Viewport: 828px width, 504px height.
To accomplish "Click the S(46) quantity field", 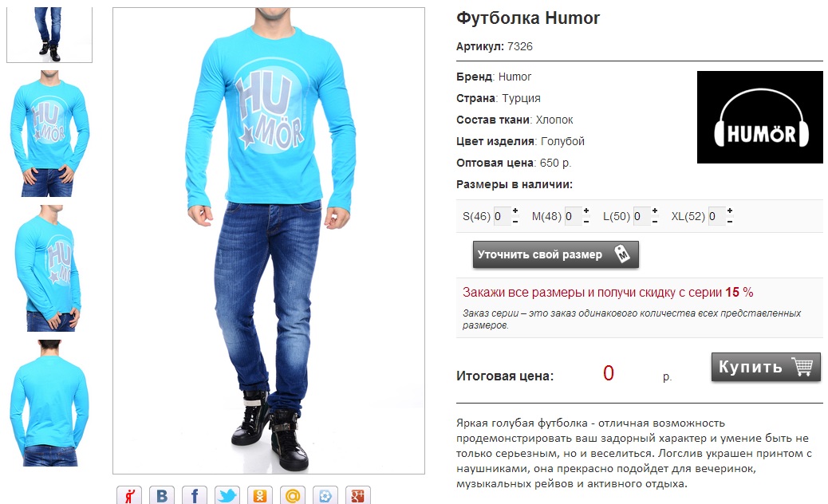I will coord(502,216).
